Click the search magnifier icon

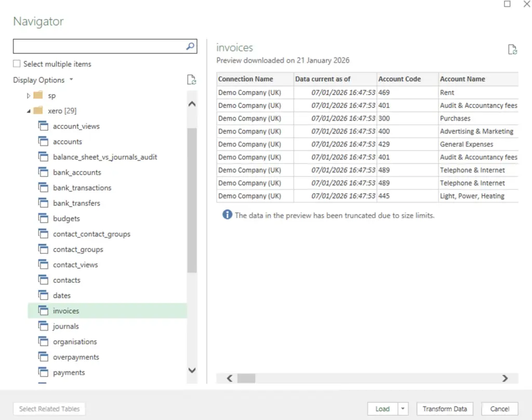click(x=191, y=46)
